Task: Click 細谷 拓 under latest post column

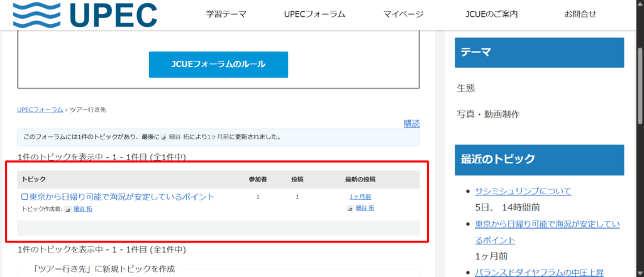Action: tap(365, 208)
